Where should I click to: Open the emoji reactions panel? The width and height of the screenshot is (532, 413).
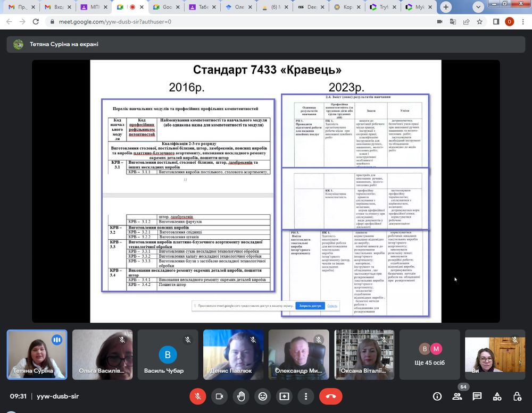[262, 397]
